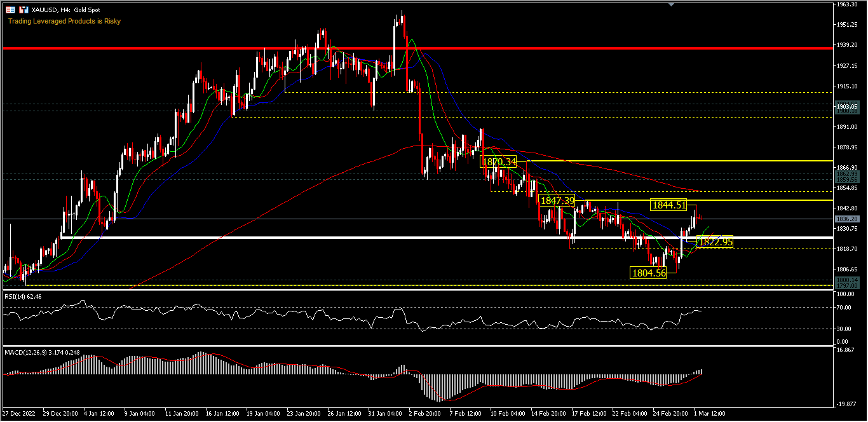Image resolution: width=868 pixels, height=422 pixels.
Task: Select the 1822.95 price label
Action: pyautogui.click(x=715, y=242)
